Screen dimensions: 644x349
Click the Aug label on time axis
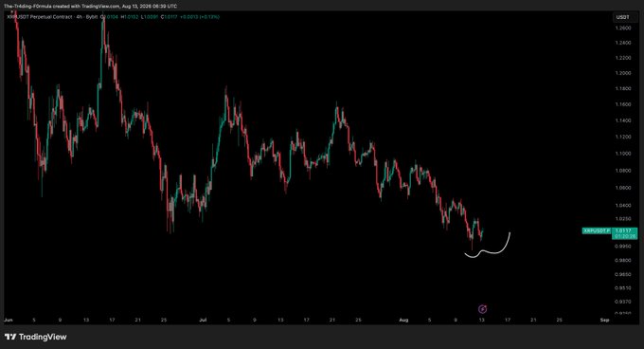403,320
